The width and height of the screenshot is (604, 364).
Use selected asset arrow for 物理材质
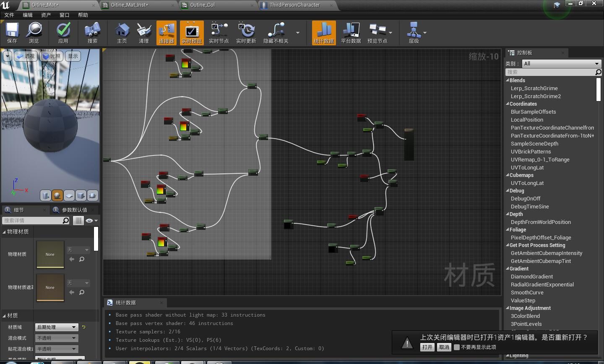[72, 259]
